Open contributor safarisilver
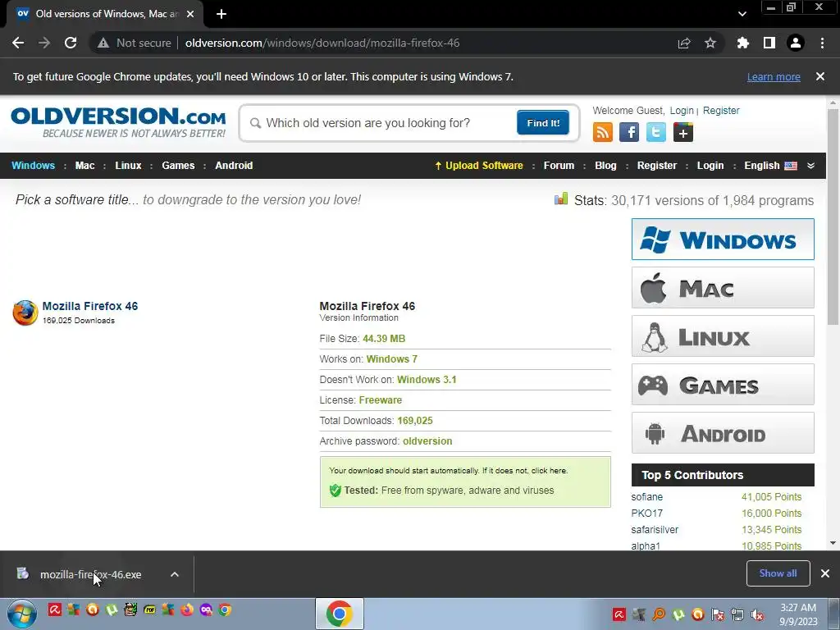840x630 pixels. point(655,529)
